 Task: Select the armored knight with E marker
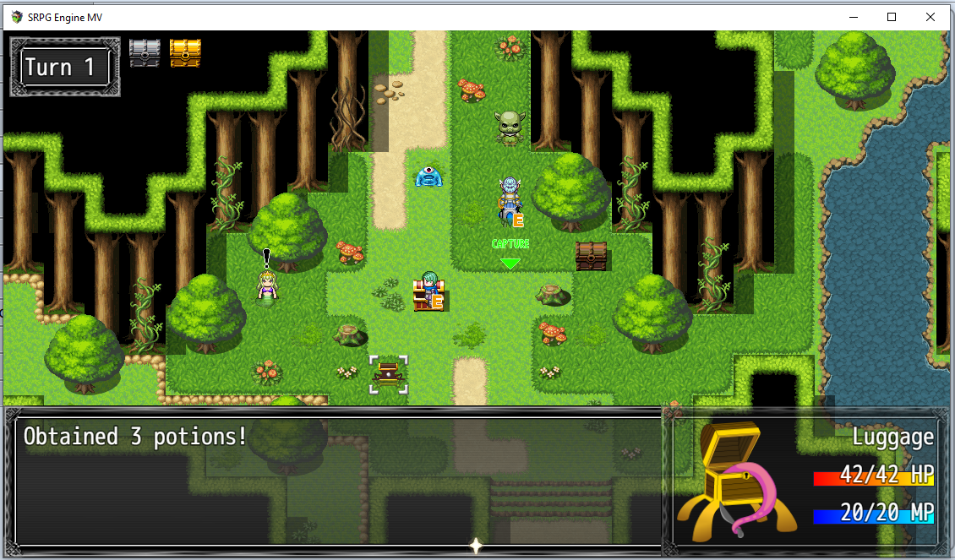(510, 202)
